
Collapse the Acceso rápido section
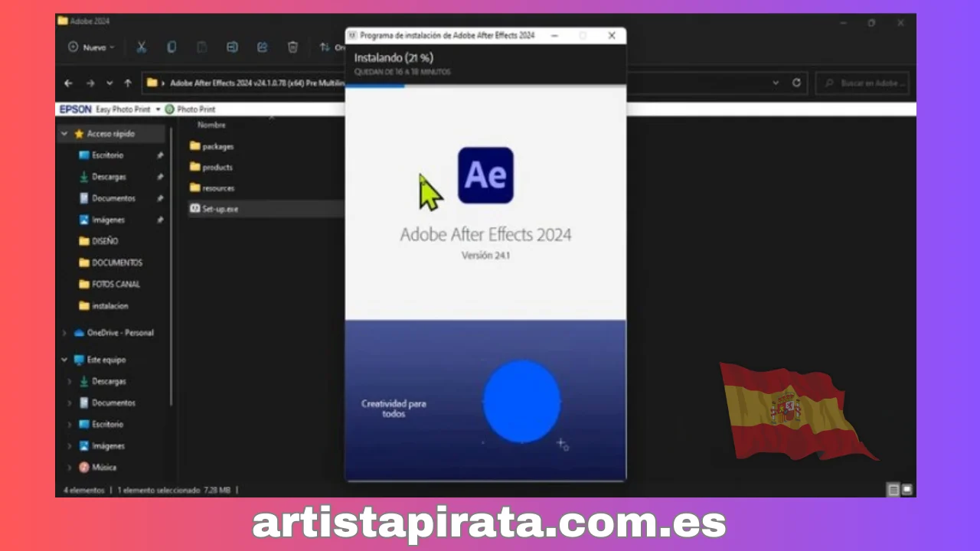(x=64, y=134)
